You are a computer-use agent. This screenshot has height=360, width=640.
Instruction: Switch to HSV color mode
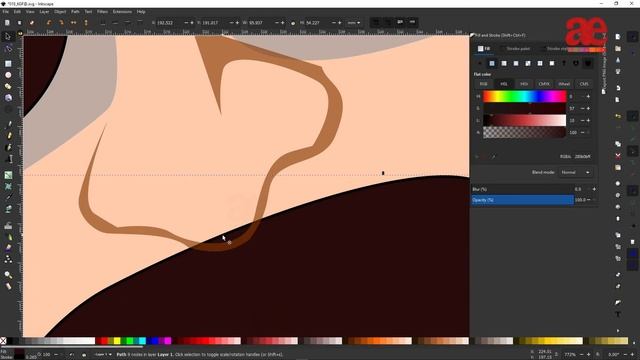pos(524,84)
